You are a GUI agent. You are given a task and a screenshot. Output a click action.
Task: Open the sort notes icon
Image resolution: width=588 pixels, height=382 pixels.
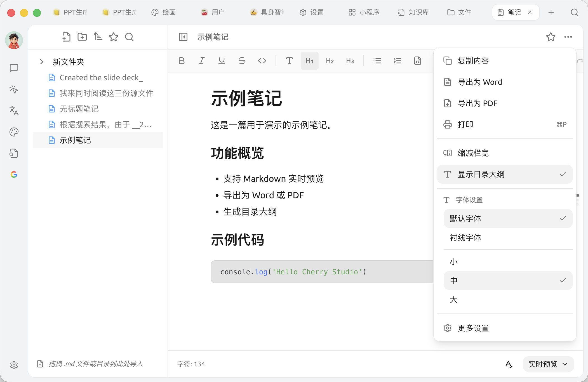pyautogui.click(x=98, y=37)
